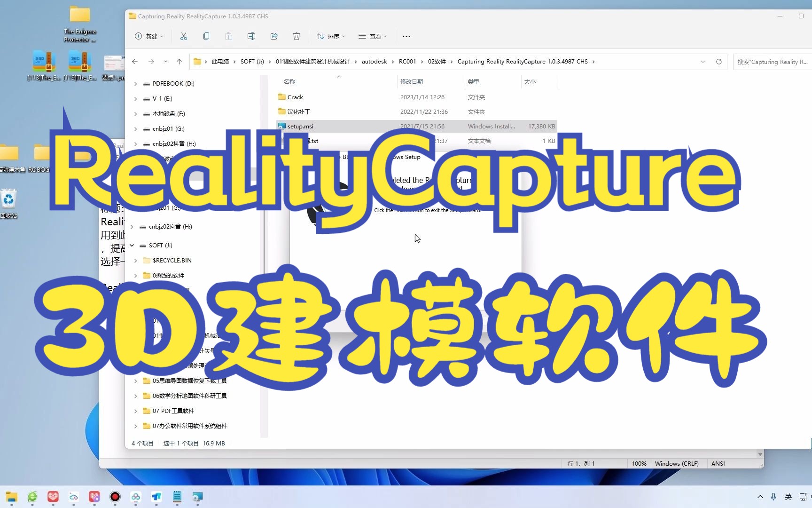Screen dimensions: 812x508
Task: Click Notepad status bar zoom 100%
Action: pos(639,464)
